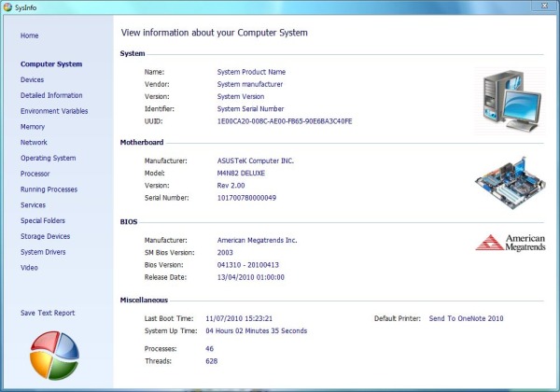560x392 pixels.
Task: Click serial number 101700780000049
Action: pyautogui.click(x=246, y=198)
